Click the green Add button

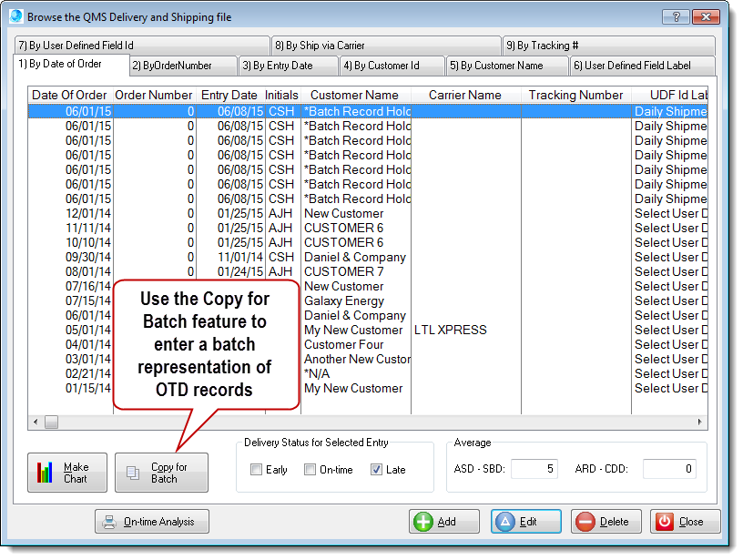444,522
